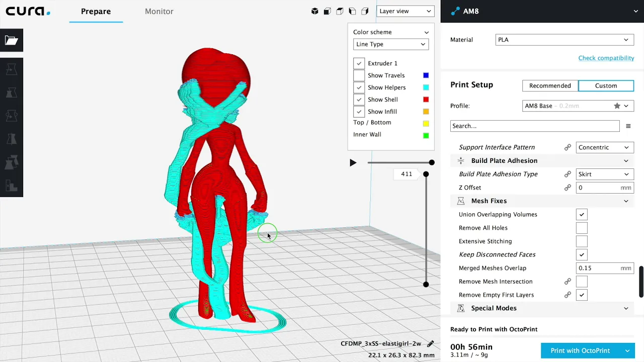The image size is (644, 362).
Task: Toggle Remove Empty First Layers checkbox
Action: click(x=582, y=295)
